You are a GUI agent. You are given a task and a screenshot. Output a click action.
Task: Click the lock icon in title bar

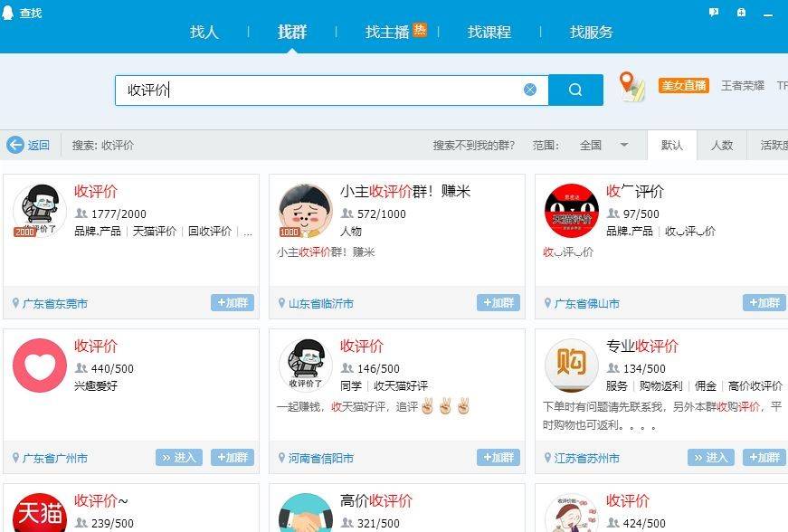pos(741,13)
